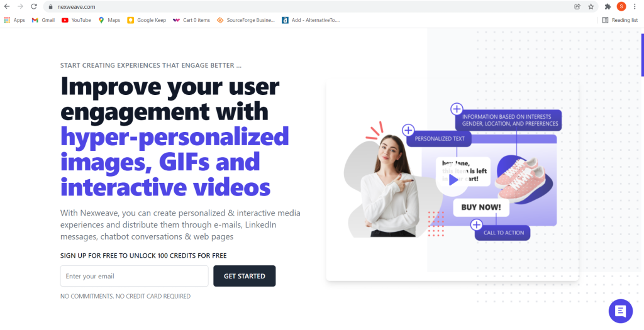Open the Apps bookmark shortcut

14,20
